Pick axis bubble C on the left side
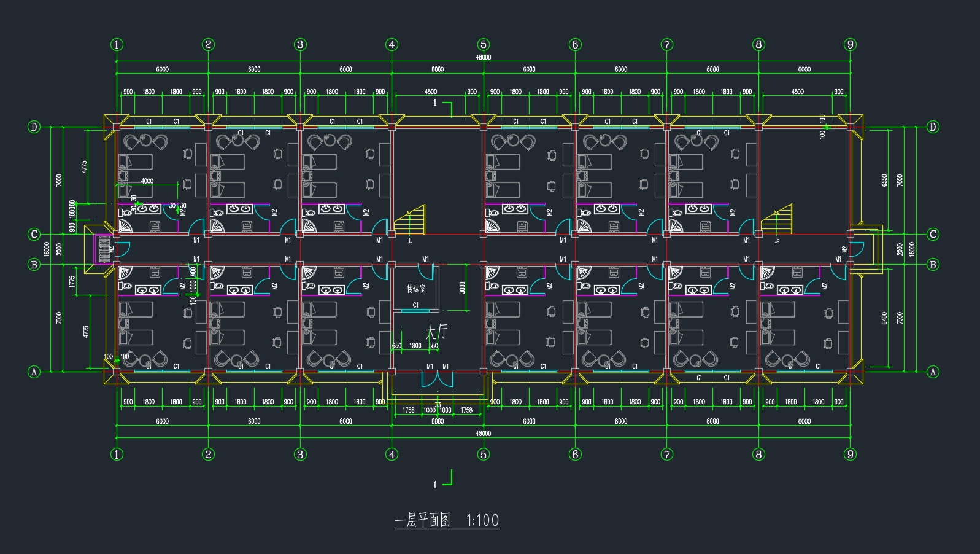The height and width of the screenshot is (554, 980). coord(34,234)
